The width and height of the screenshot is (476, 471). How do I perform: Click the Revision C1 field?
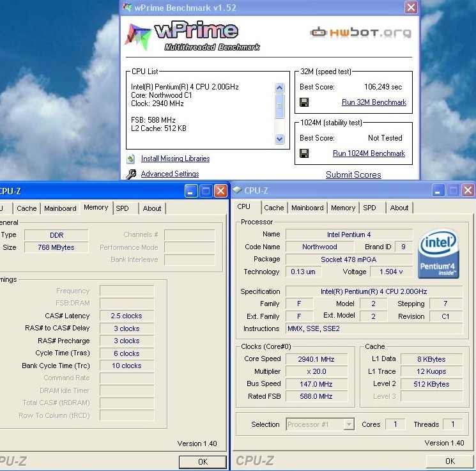click(445, 316)
